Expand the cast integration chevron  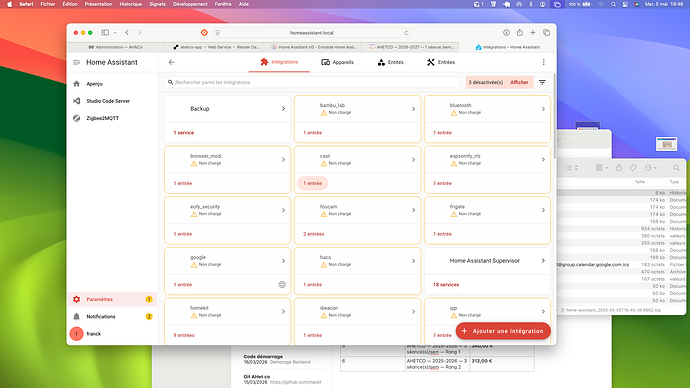[414, 160]
